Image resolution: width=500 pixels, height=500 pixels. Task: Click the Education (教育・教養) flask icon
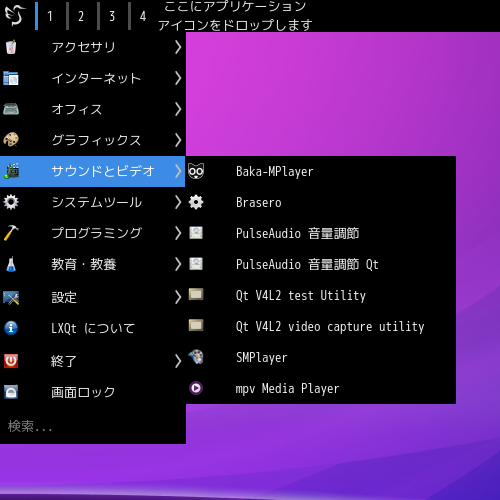point(11,264)
